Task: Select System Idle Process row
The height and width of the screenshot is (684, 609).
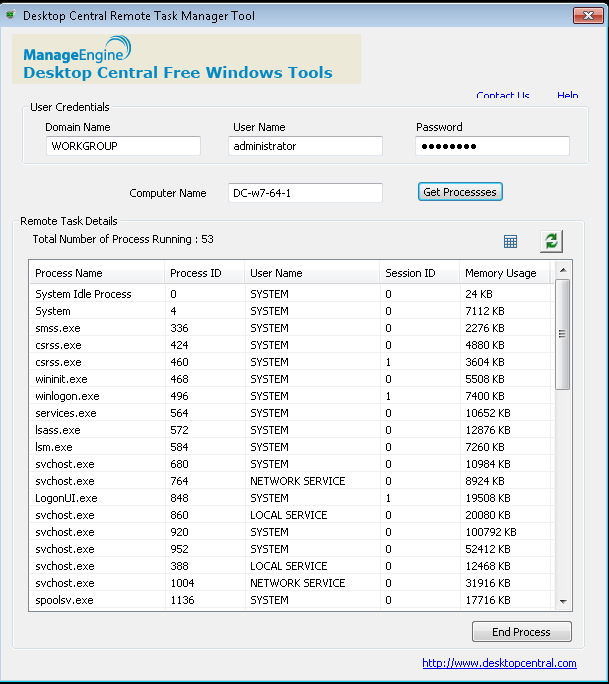Action: (x=291, y=294)
